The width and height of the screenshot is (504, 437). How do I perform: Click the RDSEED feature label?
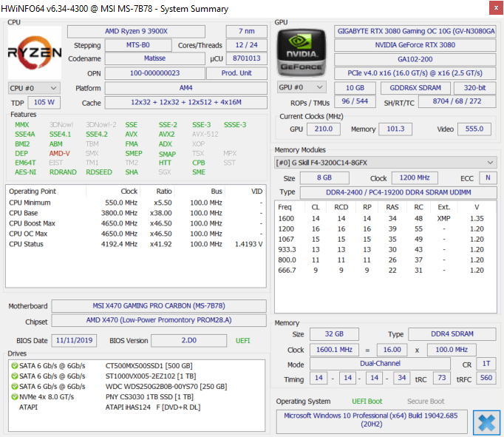pyautogui.click(x=99, y=172)
